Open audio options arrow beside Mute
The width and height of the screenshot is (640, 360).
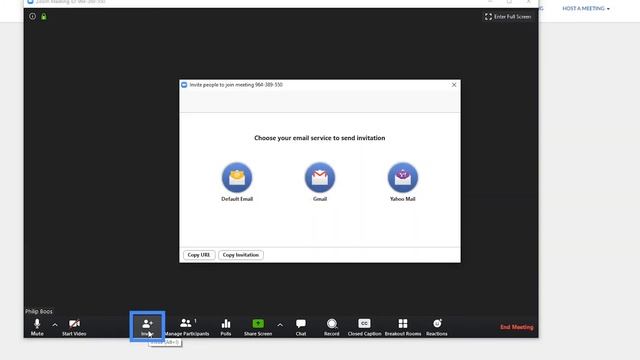point(55,325)
